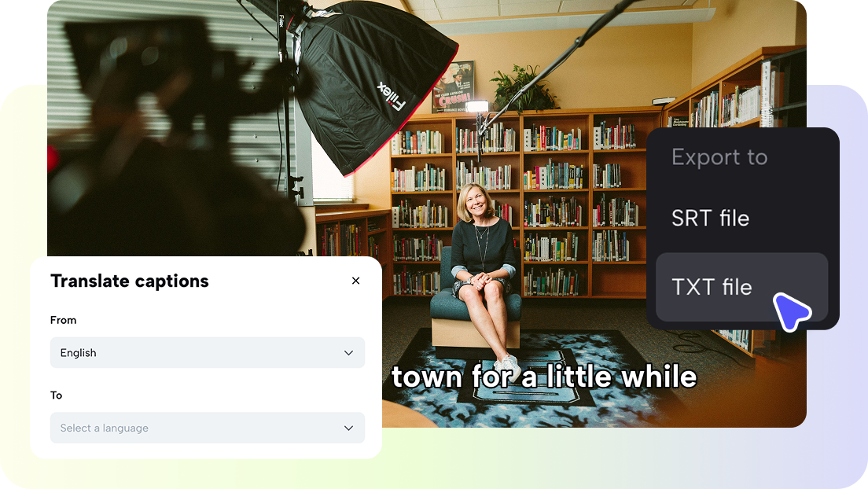The height and width of the screenshot is (489, 868).
Task: Click the chevron icon in the To field
Action: pos(348,428)
